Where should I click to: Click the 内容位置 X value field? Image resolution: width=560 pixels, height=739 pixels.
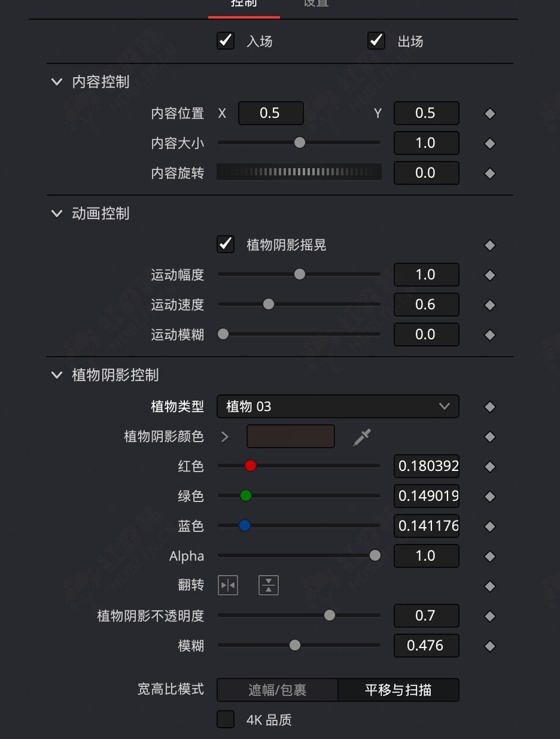coord(270,113)
